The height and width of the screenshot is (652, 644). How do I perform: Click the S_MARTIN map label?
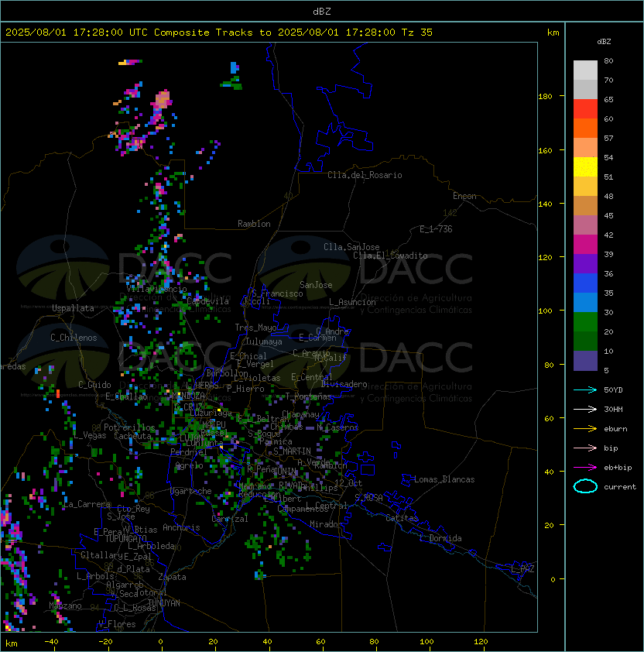[x=292, y=451]
